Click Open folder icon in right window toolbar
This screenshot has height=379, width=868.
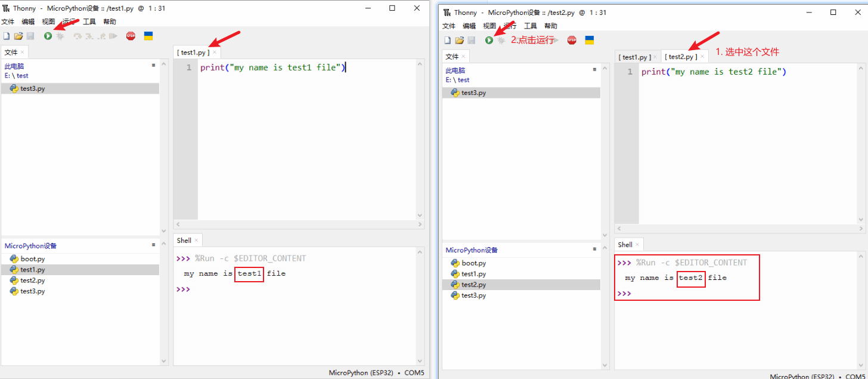(x=459, y=40)
